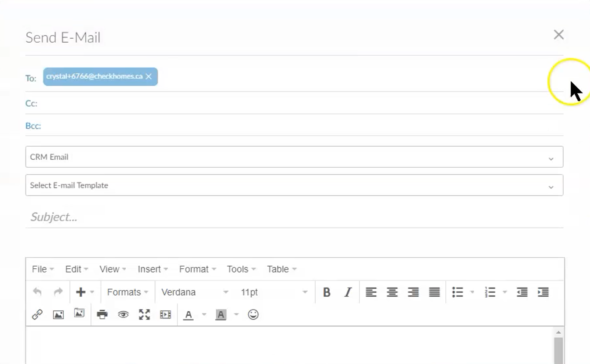Open the File menu

click(43, 269)
